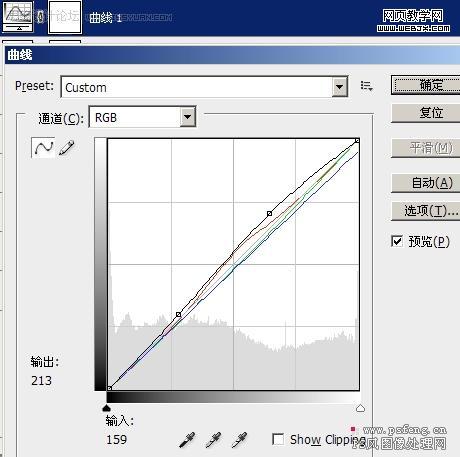Click the 平滑(M) smooth button
The image size is (460, 457).
pos(426,148)
